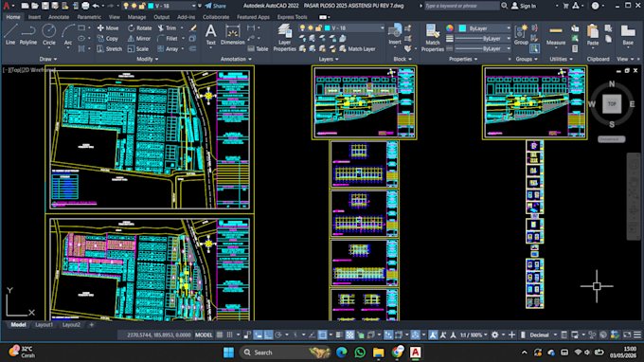This screenshot has width=644, height=362.
Task: Switch to the View ribbon tab
Action: tap(115, 17)
